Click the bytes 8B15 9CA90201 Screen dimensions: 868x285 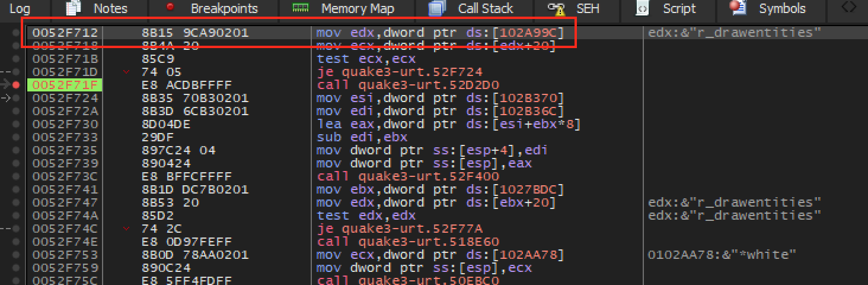pyautogui.click(x=195, y=33)
